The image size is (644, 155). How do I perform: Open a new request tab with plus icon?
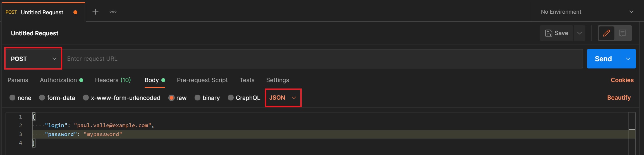[x=95, y=12]
